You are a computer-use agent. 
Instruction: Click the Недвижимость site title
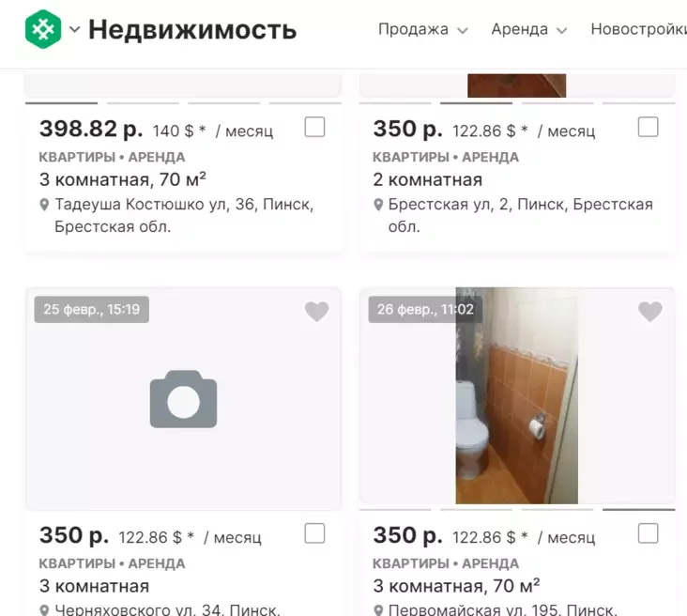pos(192,30)
